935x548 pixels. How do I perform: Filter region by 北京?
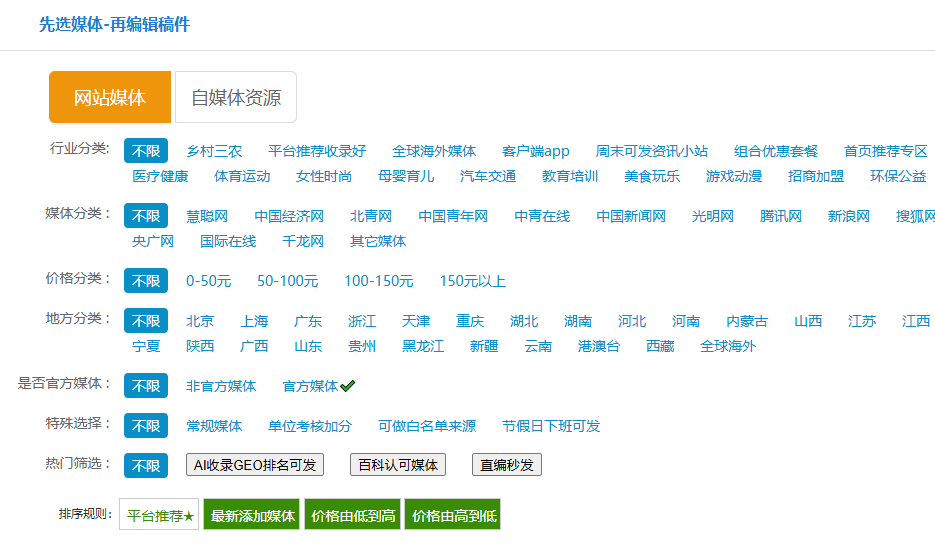point(200,321)
